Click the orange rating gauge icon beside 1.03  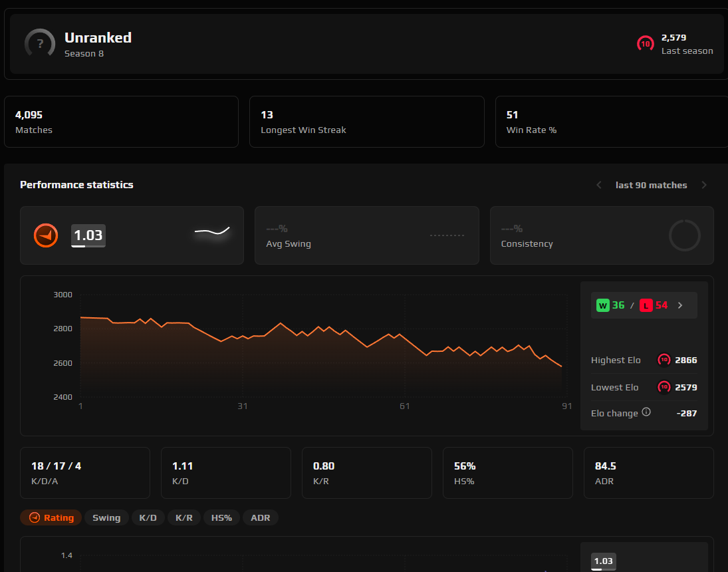46,235
